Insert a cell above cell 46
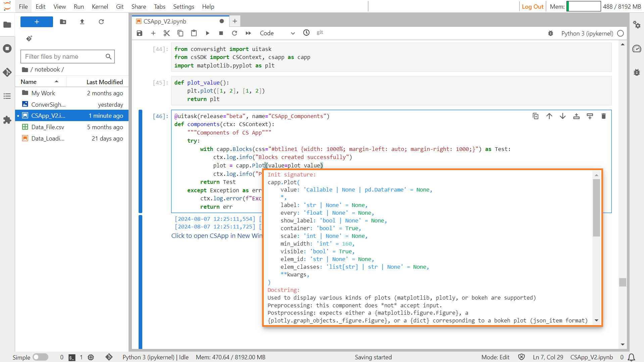The width and height of the screenshot is (644, 362). point(576,116)
